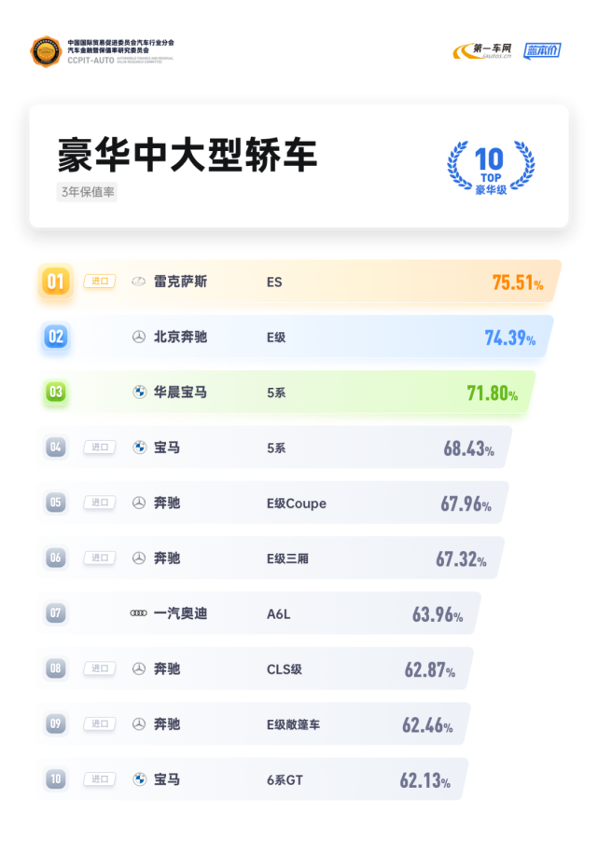Click the green 03 rank badge
This screenshot has width=598, height=868.
click(56, 392)
